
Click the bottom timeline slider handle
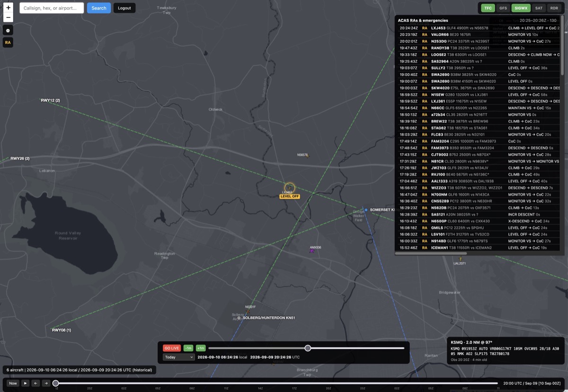(x=55, y=383)
